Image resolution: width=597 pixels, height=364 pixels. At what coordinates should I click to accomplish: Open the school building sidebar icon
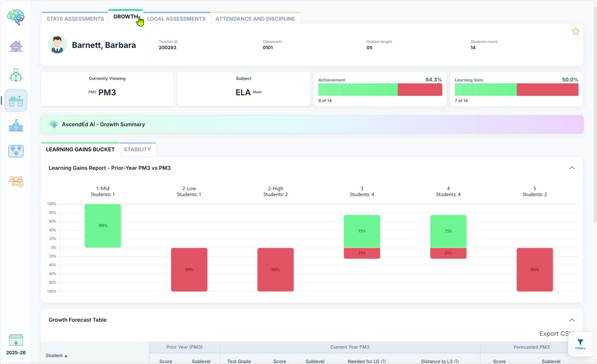click(16, 125)
